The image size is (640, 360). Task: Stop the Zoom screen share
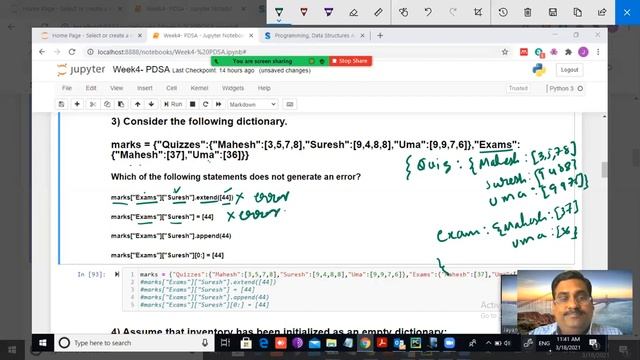(x=350, y=61)
